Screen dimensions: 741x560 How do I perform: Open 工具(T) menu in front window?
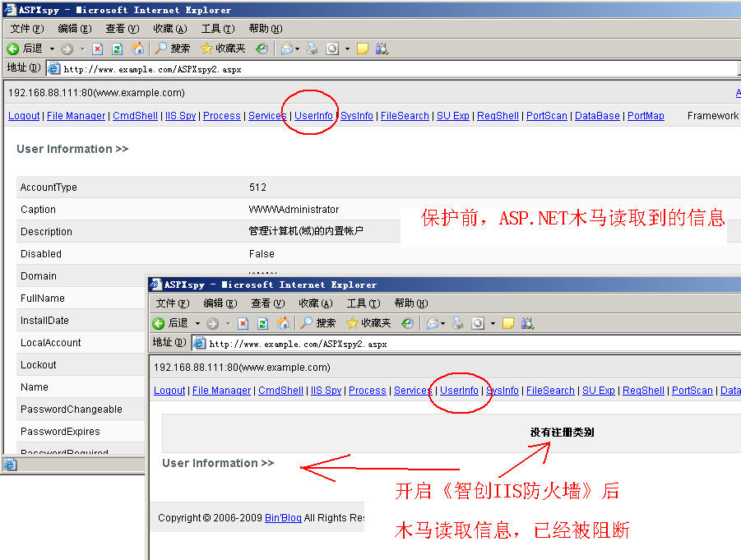point(364,303)
